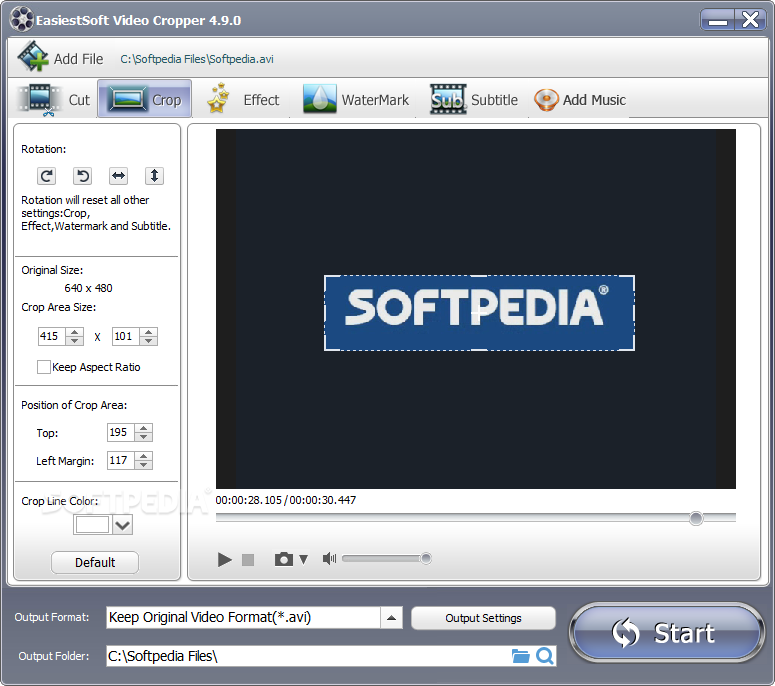Play the video preview
This screenshot has height=686, width=775.
224,559
